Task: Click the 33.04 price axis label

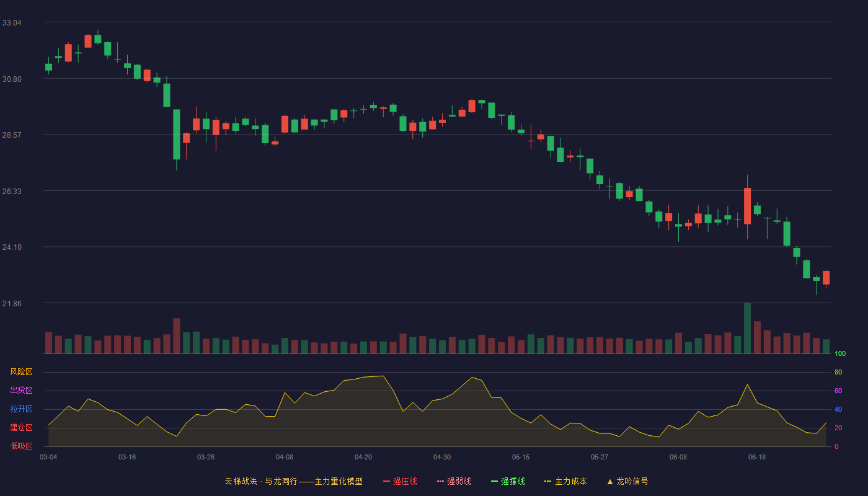Action: 12,23
